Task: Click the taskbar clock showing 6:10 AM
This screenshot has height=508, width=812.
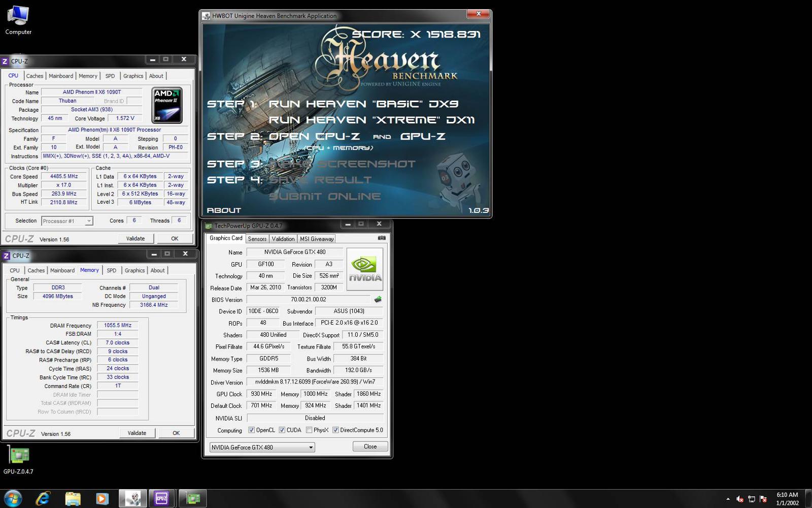Action: 787,499
